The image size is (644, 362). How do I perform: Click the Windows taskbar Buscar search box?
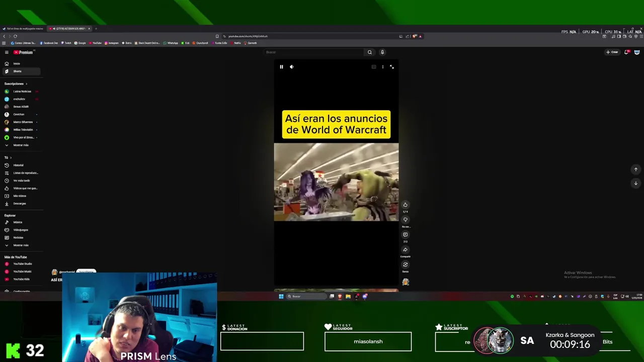click(306, 297)
